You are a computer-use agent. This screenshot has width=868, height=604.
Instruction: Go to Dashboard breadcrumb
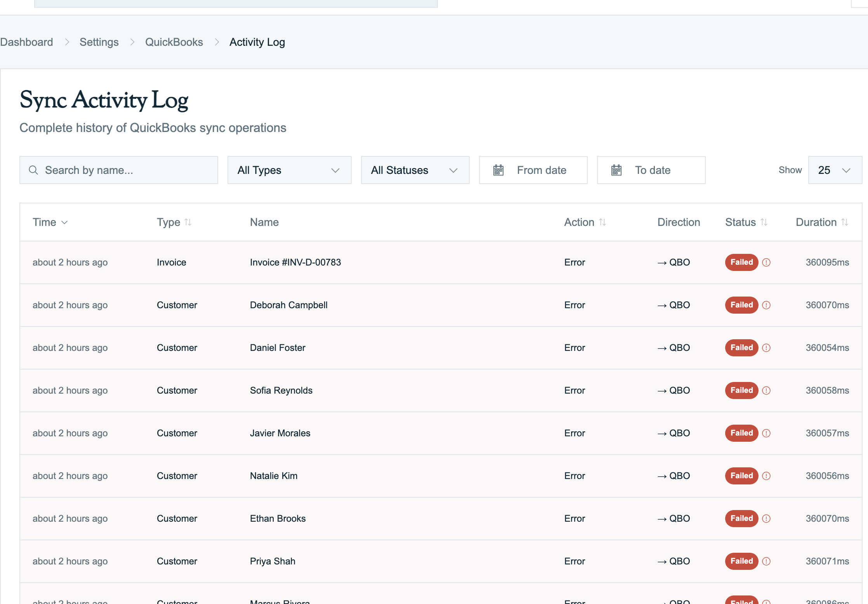pos(26,42)
